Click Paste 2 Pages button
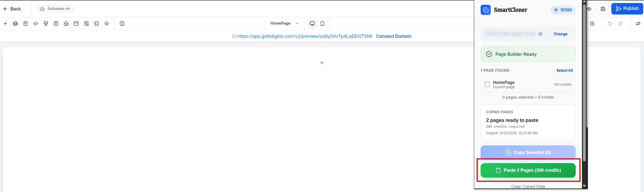Viewport: 644px width, 192px height. pos(528,170)
